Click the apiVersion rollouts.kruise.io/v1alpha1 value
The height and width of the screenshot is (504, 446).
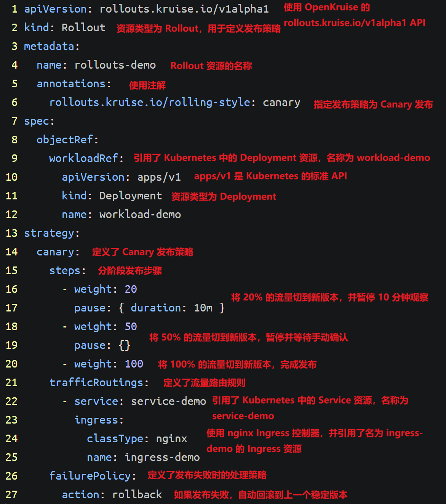(184, 9)
